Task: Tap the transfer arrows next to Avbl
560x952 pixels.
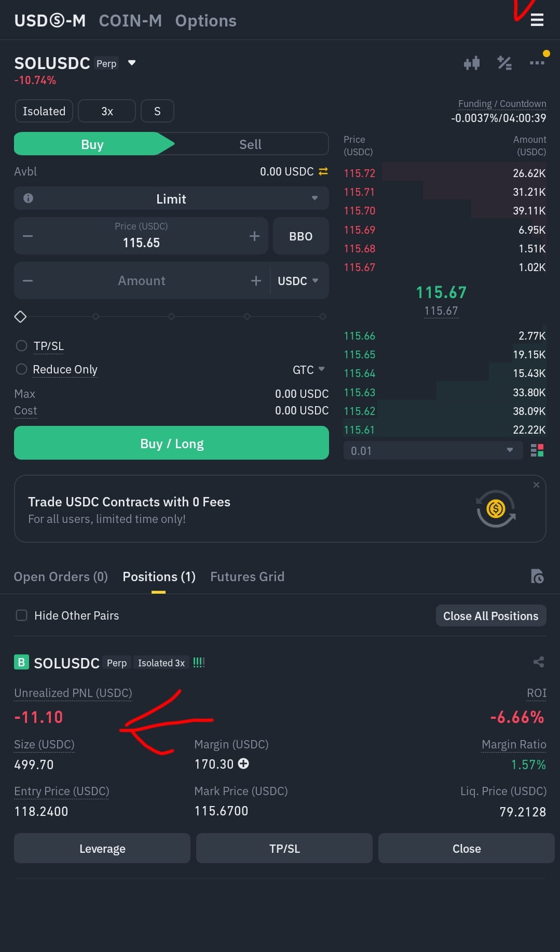Action: tap(323, 171)
